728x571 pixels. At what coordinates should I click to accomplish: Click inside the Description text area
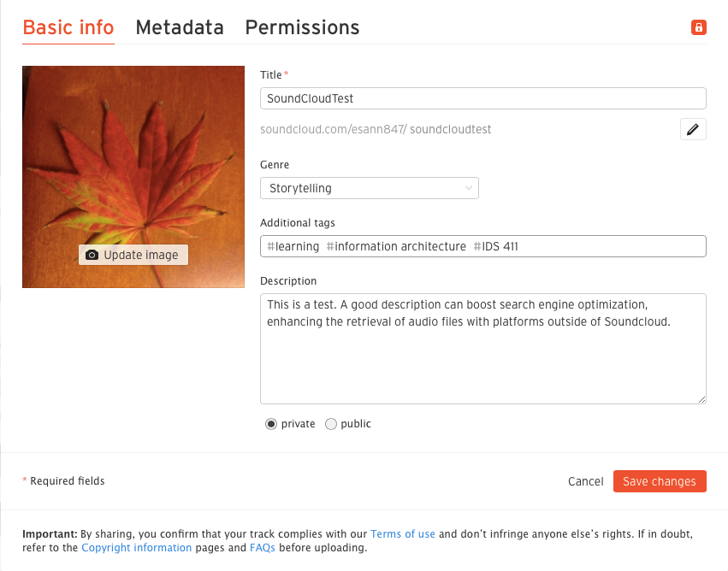tap(482, 359)
